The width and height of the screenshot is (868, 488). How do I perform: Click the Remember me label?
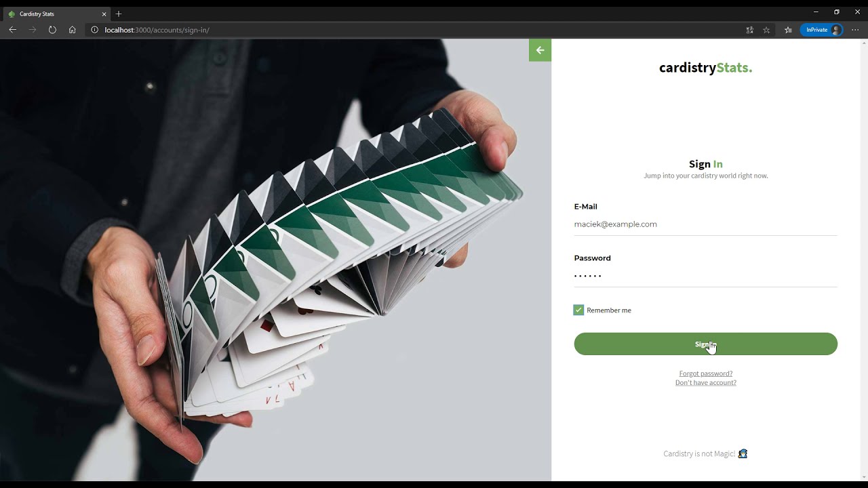[609, 310]
